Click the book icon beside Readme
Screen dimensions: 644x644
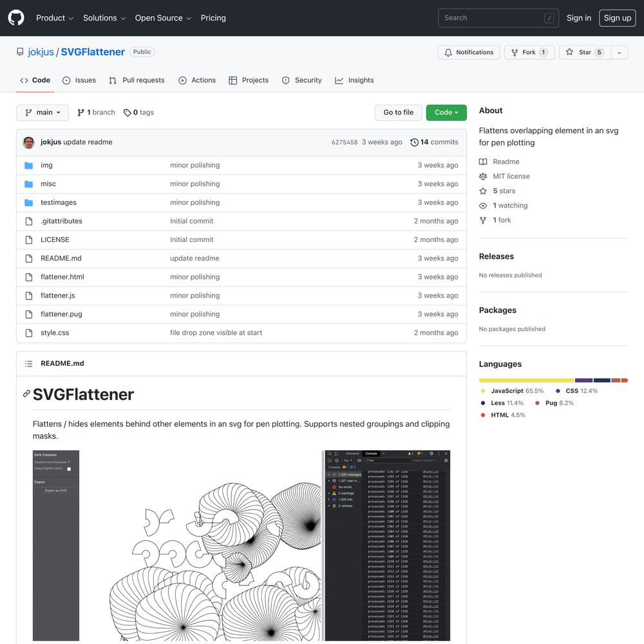483,162
